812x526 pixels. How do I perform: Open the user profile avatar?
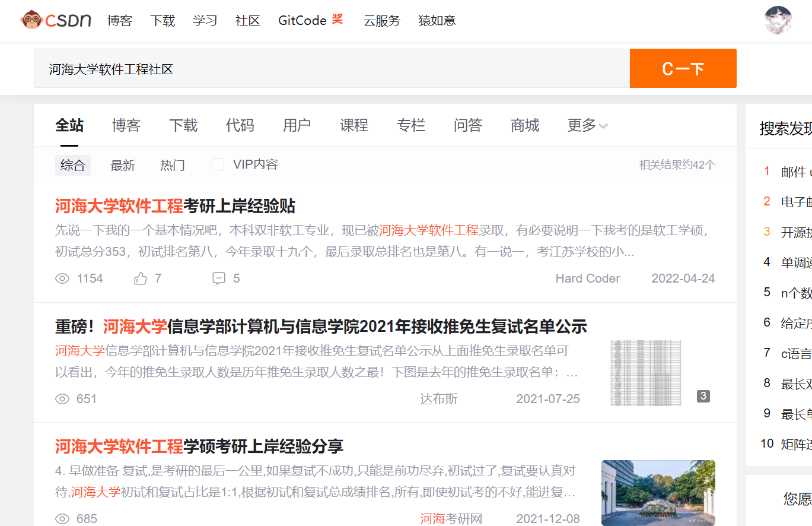(778, 21)
